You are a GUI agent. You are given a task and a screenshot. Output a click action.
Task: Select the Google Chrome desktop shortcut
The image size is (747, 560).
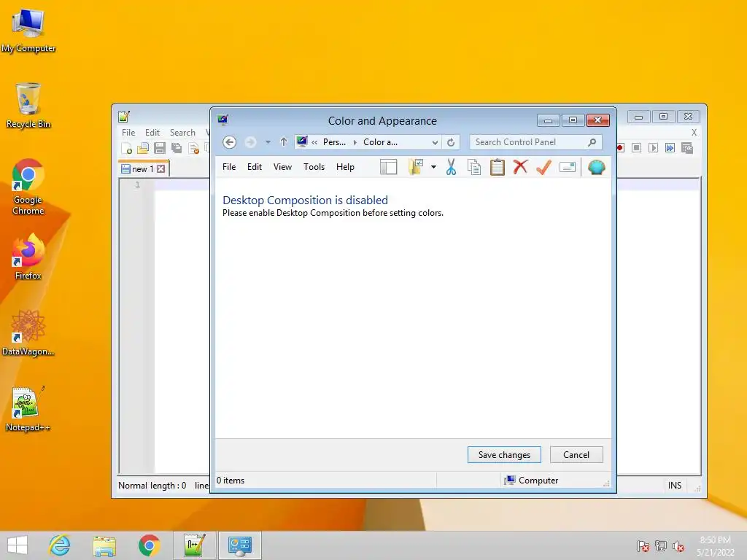click(28, 187)
